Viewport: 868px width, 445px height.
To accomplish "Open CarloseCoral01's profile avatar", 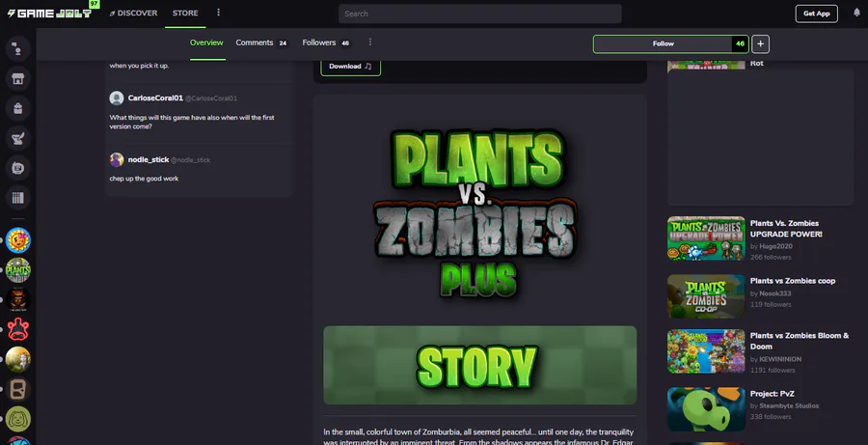I will coord(117,98).
